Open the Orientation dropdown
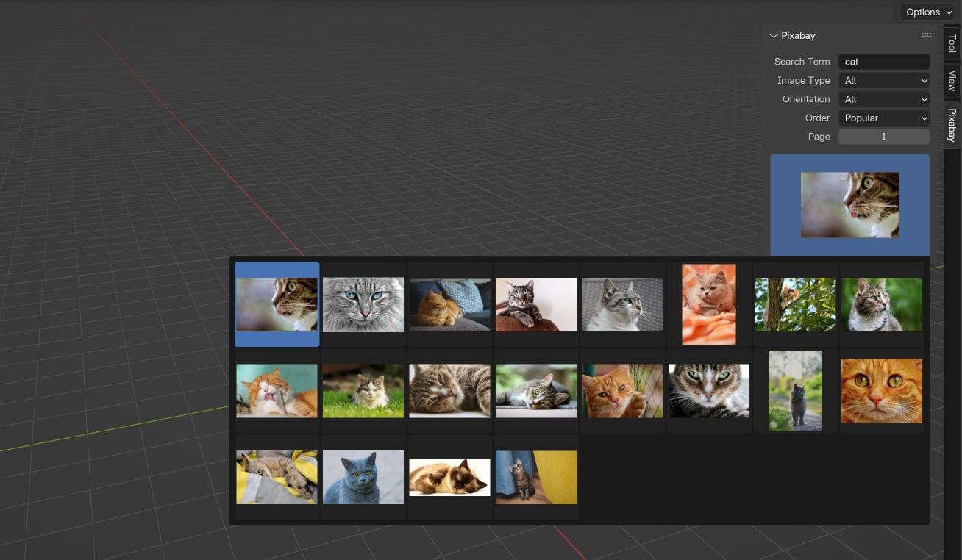This screenshot has height=560, width=962. [884, 99]
